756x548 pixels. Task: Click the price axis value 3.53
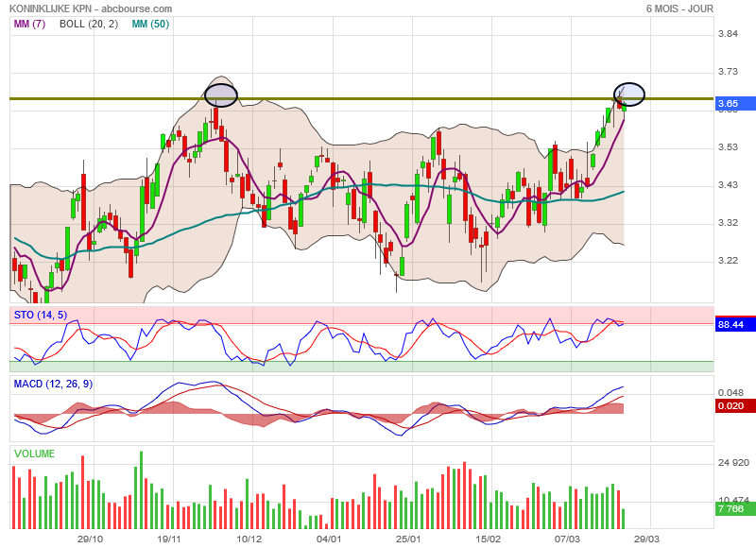728,147
